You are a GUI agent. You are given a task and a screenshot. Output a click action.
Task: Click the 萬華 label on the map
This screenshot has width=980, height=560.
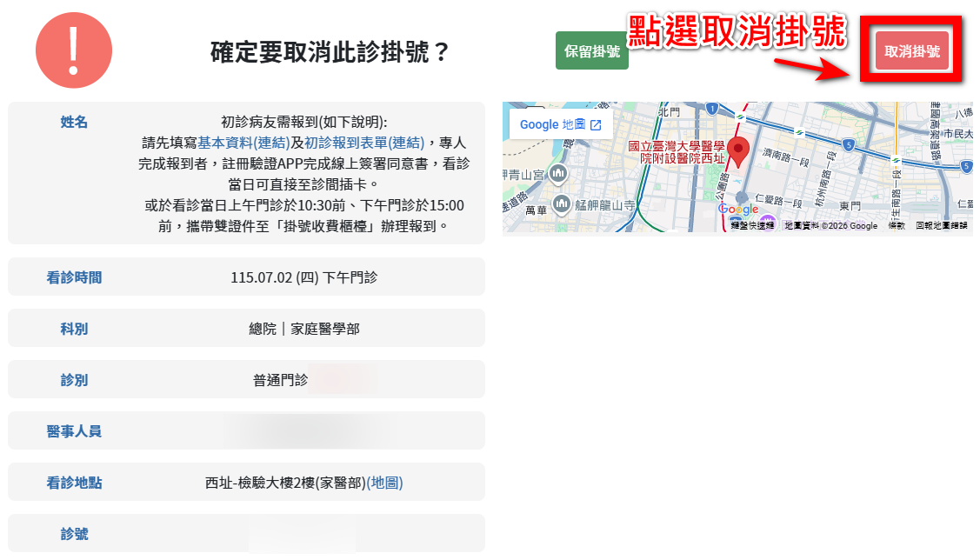(x=536, y=210)
